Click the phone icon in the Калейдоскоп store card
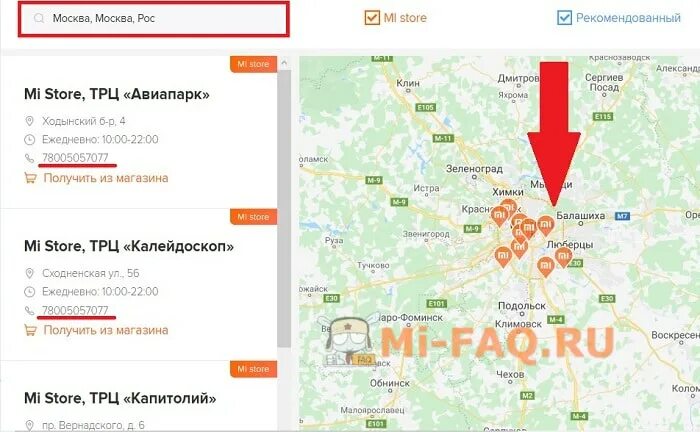The height and width of the screenshot is (432, 700). click(29, 311)
